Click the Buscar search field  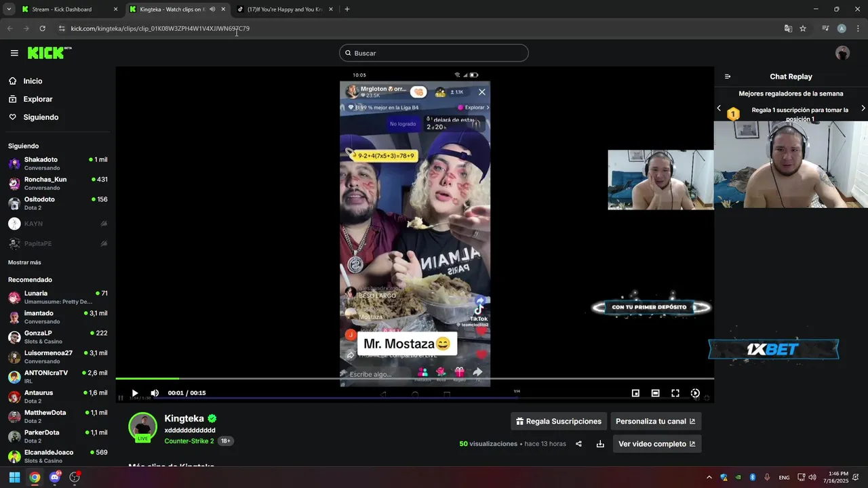coord(434,53)
